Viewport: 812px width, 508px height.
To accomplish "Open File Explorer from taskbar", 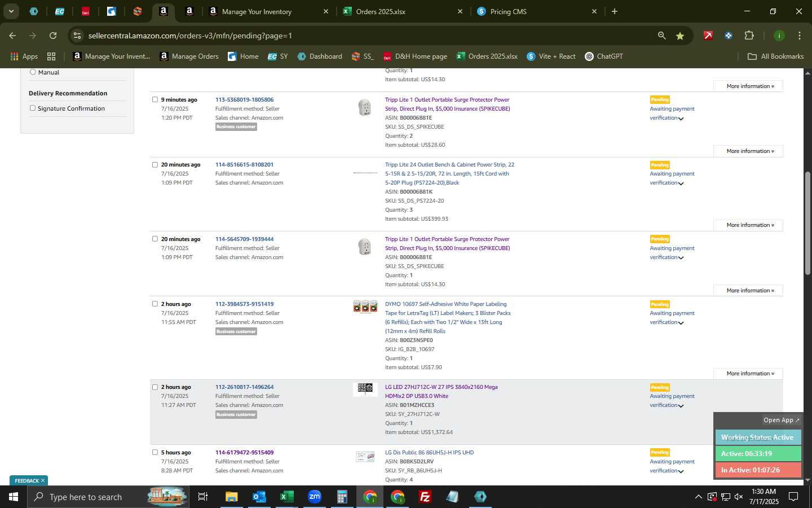I will pyautogui.click(x=231, y=497).
